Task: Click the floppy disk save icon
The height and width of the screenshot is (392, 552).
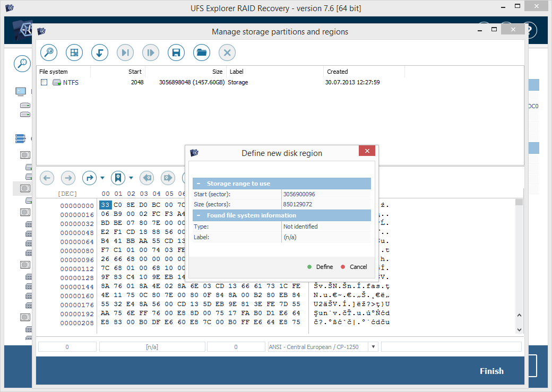Action: pyautogui.click(x=176, y=53)
